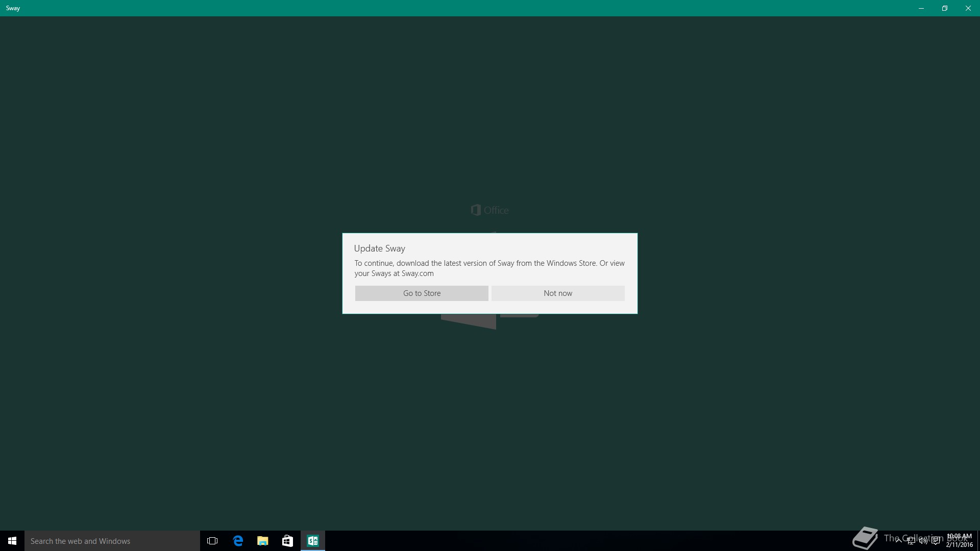
Task: Open the Action Center notifications icon
Action: point(936,541)
